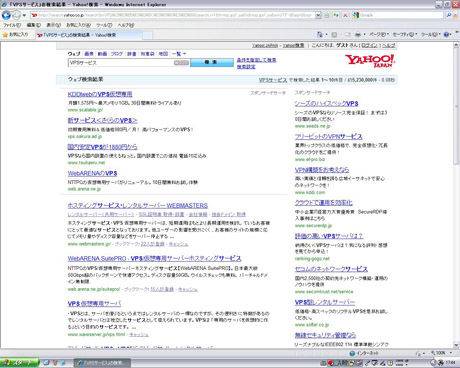Select the VPSサービス search results tab

pos(88,35)
